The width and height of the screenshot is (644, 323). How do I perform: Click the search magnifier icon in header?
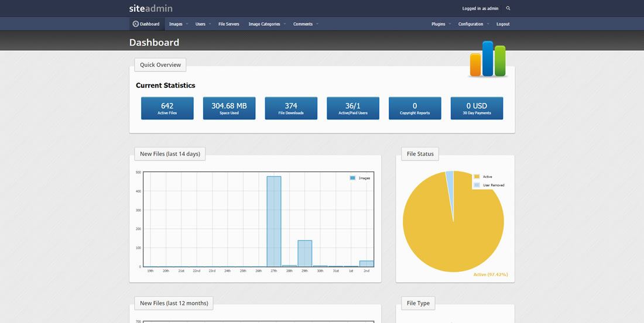click(x=508, y=8)
